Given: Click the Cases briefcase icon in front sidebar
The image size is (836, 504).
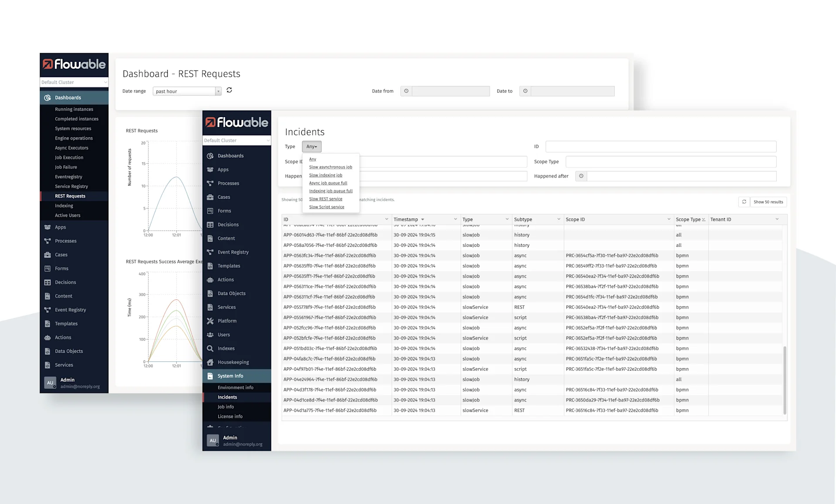Looking at the screenshot, I should (210, 197).
